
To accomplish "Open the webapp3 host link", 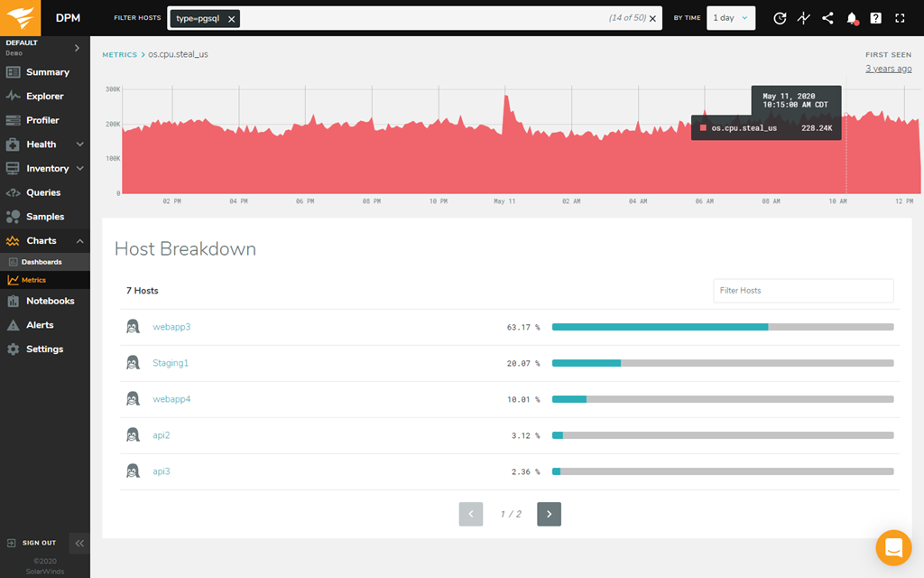I will [171, 327].
